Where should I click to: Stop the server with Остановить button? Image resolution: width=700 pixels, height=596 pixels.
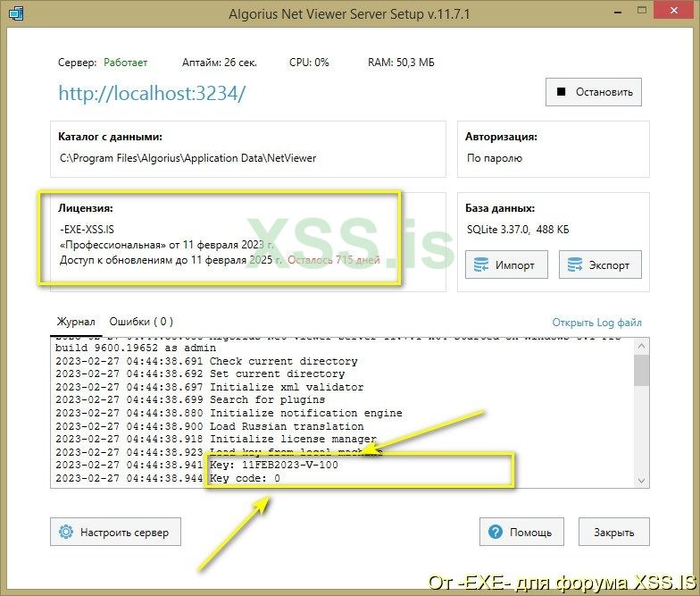[x=593, y=92]
